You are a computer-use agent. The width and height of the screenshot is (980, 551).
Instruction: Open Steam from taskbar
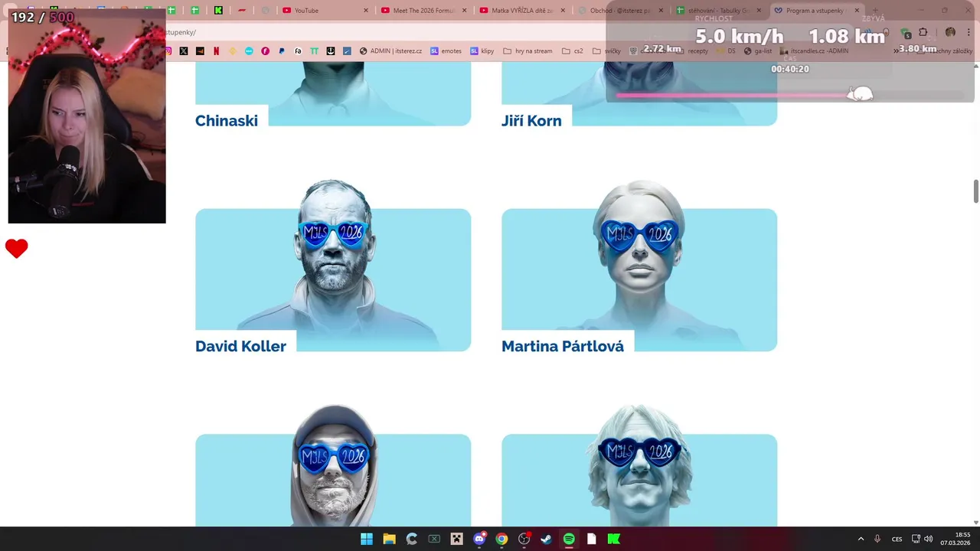(546, 539)
